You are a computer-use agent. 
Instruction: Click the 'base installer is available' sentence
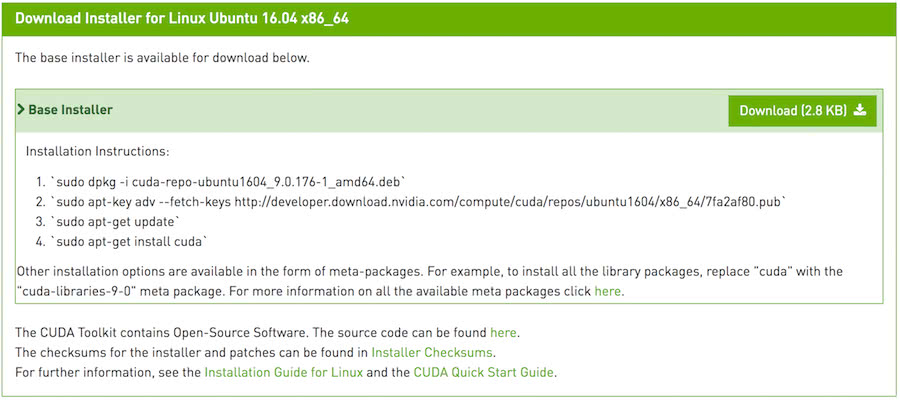point(162,57)
